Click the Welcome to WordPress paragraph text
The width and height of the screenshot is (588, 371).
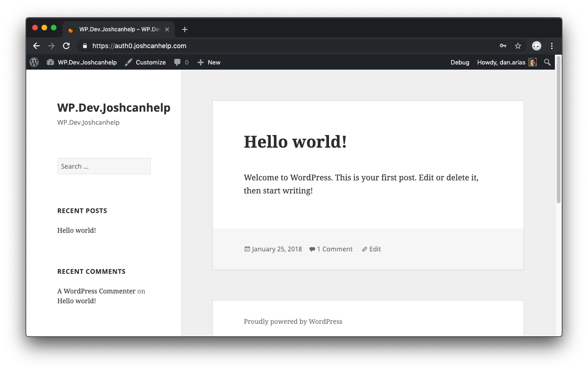pos(361,184)
